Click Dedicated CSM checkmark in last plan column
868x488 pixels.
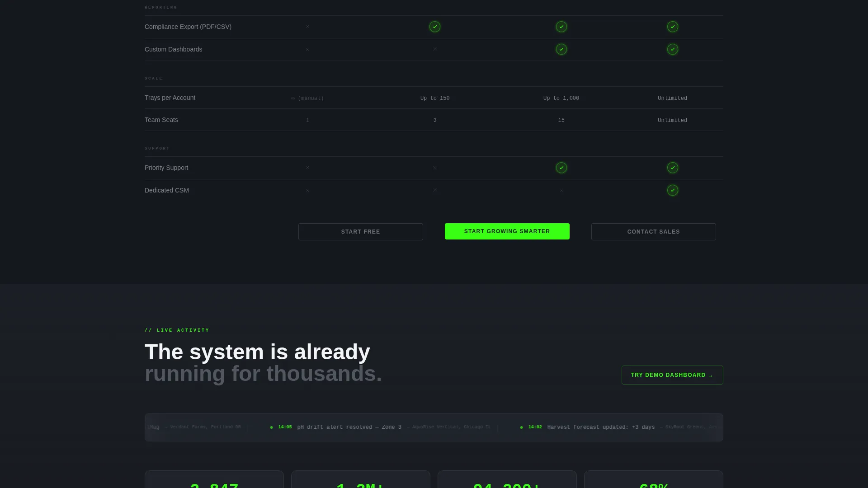[673, 190]
